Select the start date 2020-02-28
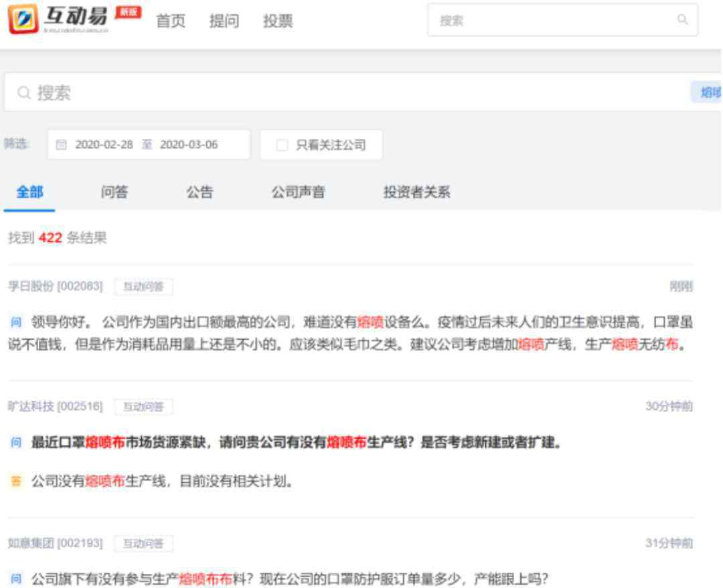 click(104, 144)
